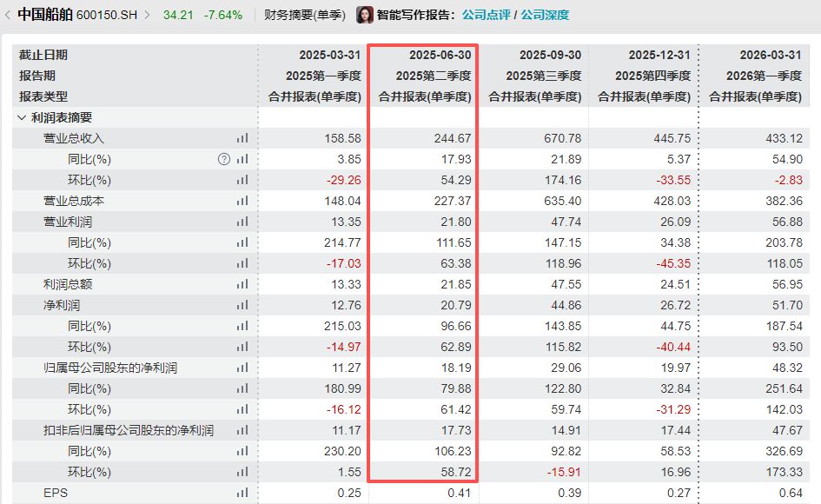Open chart icon for 净利润 环比(%) row
This screenshot has width=821, height=504.
[242, 347]
